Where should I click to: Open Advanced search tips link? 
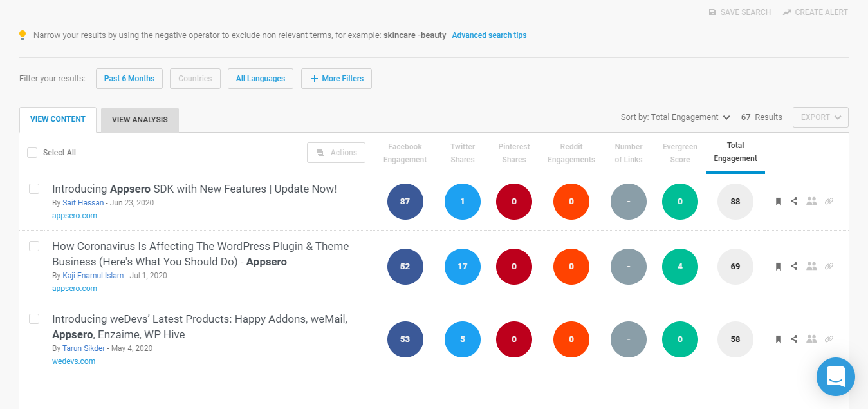coord(489,35)
